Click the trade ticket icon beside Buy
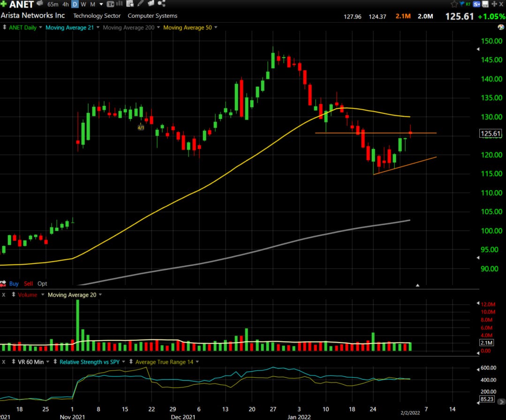 tap(3, 284)
